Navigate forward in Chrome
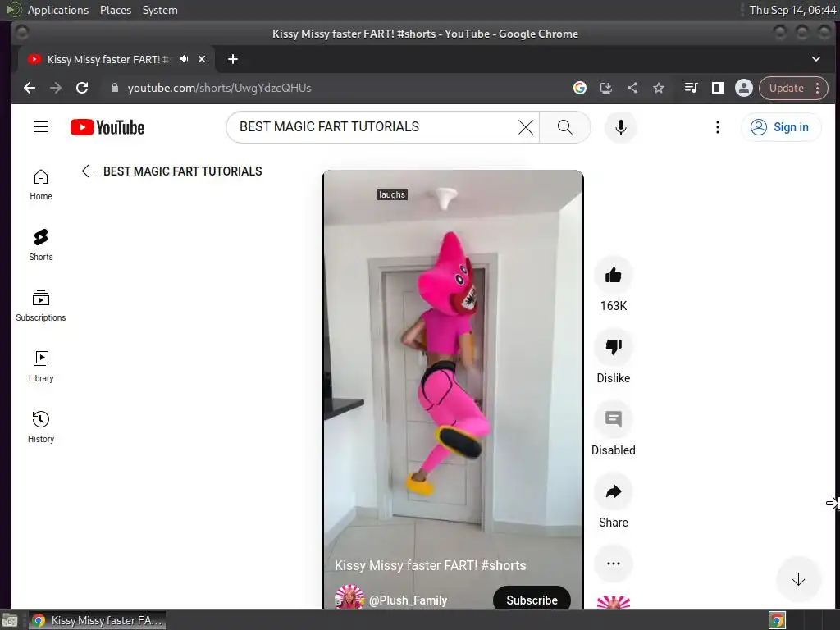Image resolution: width=840 pixels, height=630 pixels. point(56,88)
